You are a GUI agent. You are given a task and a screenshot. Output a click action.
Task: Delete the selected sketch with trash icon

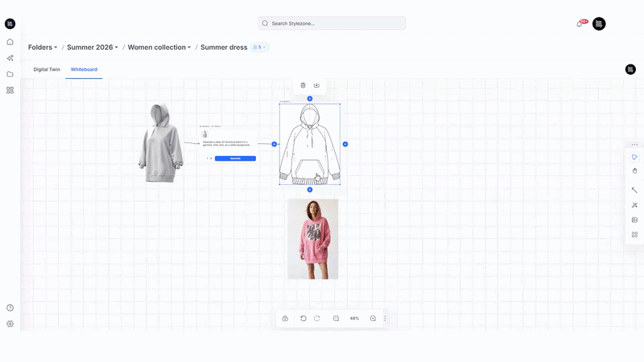coord(303,85)
